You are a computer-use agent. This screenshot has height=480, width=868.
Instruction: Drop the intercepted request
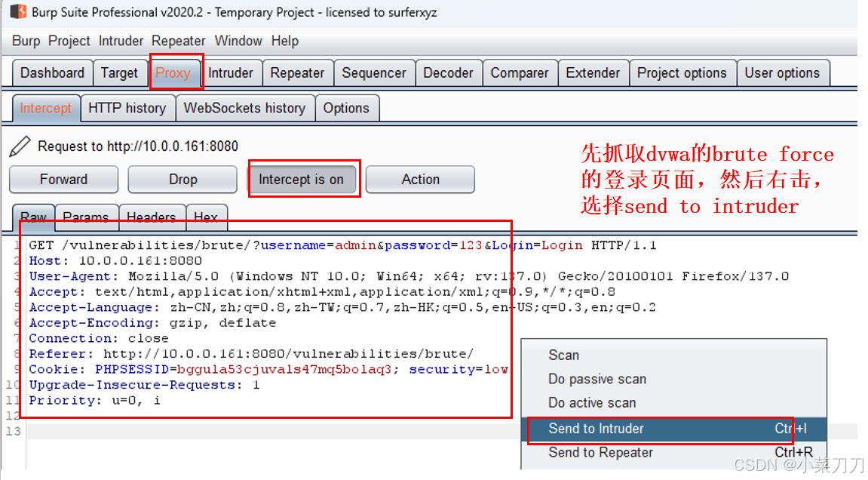(x=182, y=180)
